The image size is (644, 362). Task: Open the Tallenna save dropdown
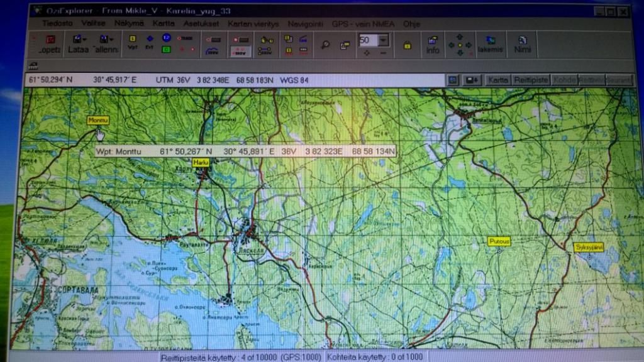click(105, 43)
